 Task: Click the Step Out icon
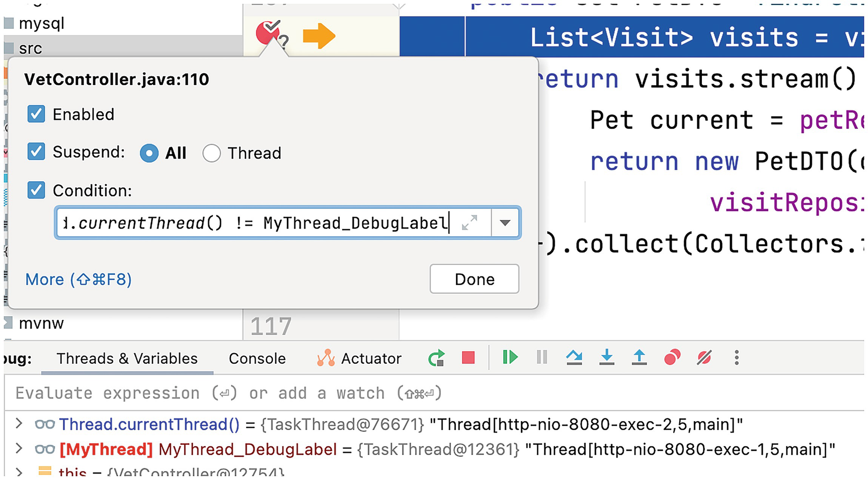pos(639,358)
